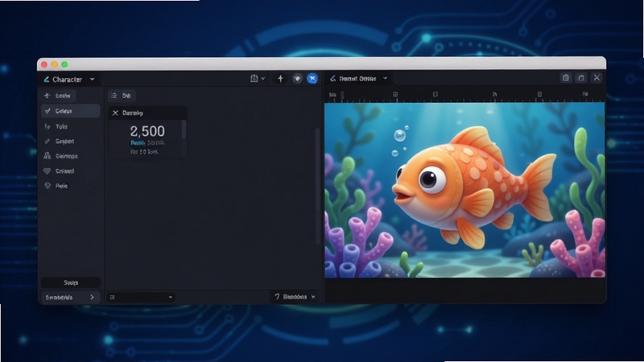The image size is (644, 362).
Task: Dismiss the help chip using its small x
Action: coord(313,297)
